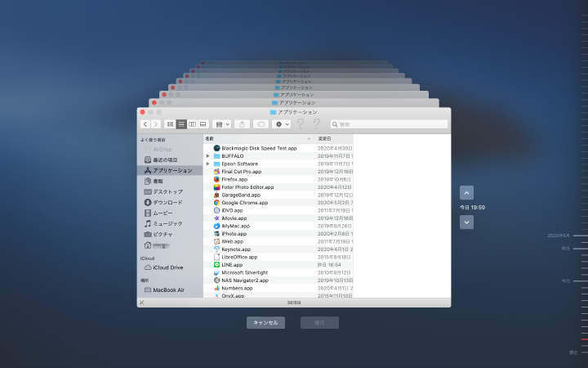The height and width of the screenshot is (368, 588).
Task: Select the iWeb.app icon
Action: pyautogui.click(x=216, y=241)
